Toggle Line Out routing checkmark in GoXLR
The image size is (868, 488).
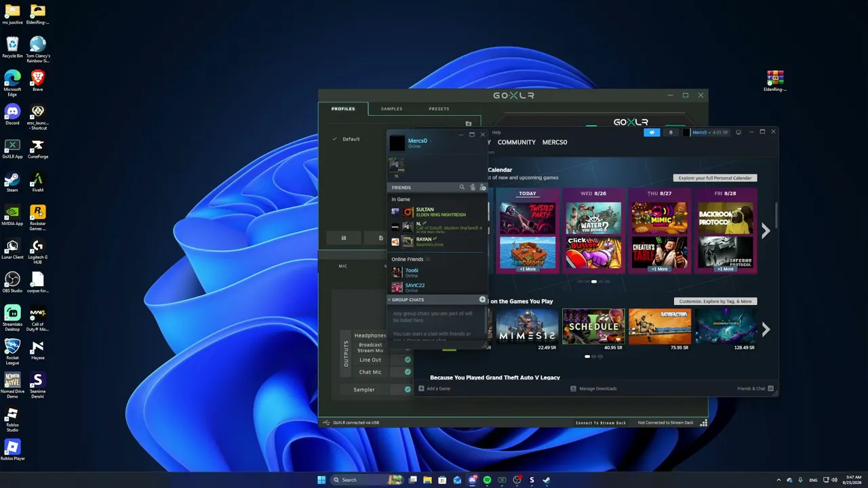click(408, 360)
